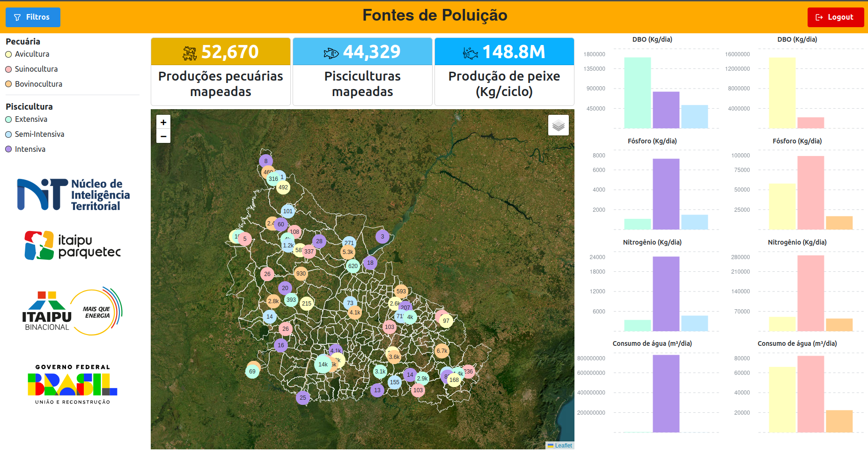Click the Logout button
This screenshot has height=455, width=868.
tap(836, 17)
